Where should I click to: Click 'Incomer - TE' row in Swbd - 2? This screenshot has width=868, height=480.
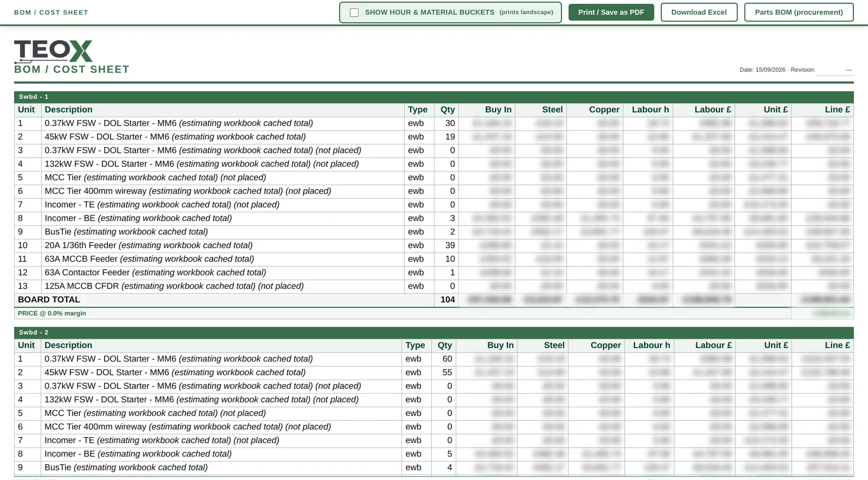pos(434,440)
